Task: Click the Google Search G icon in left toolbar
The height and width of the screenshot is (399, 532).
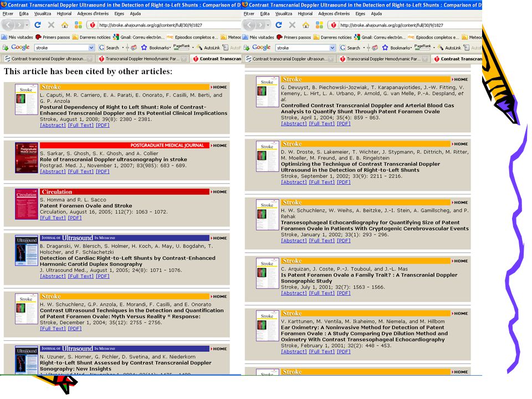Action: 101,48
